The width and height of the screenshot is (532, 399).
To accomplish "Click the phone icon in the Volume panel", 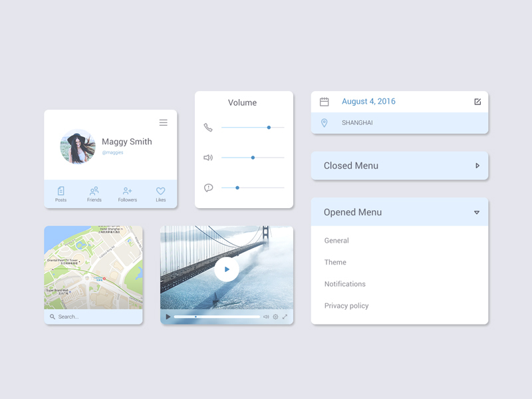I will (208, 126).
